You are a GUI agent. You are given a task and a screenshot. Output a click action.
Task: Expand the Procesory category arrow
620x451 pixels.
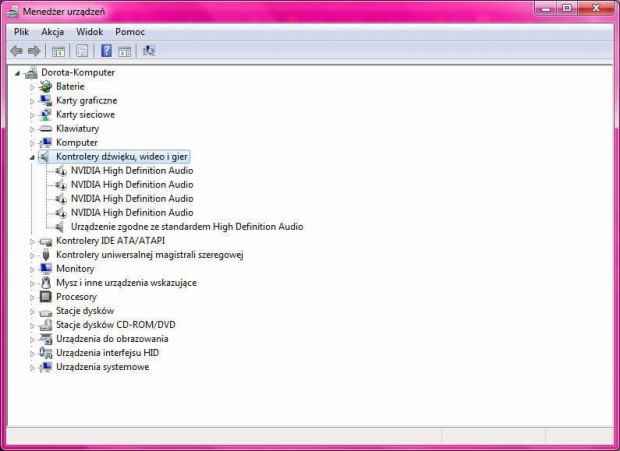pyautogui.click(x=32, y=298)
